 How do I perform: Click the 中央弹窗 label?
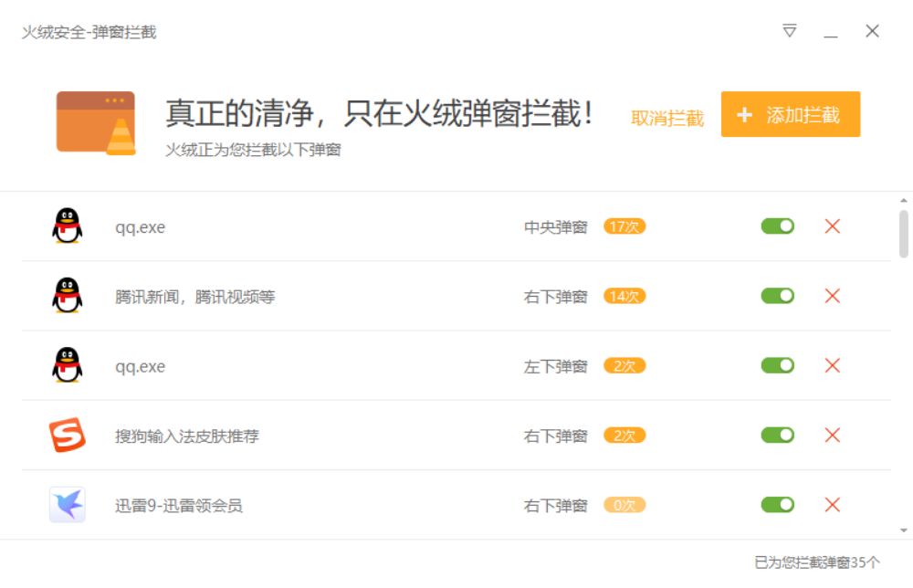tap(555, 227)
